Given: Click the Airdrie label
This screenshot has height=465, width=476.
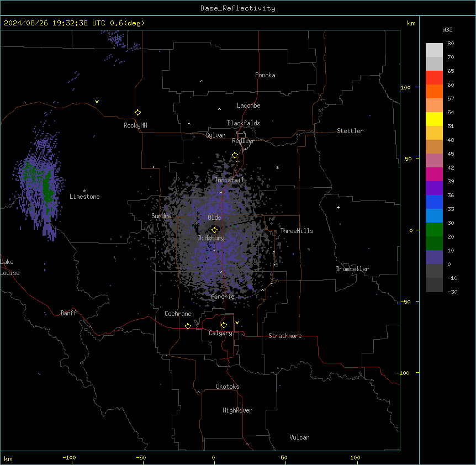Looking at the screenshot, I should point(223,297).
